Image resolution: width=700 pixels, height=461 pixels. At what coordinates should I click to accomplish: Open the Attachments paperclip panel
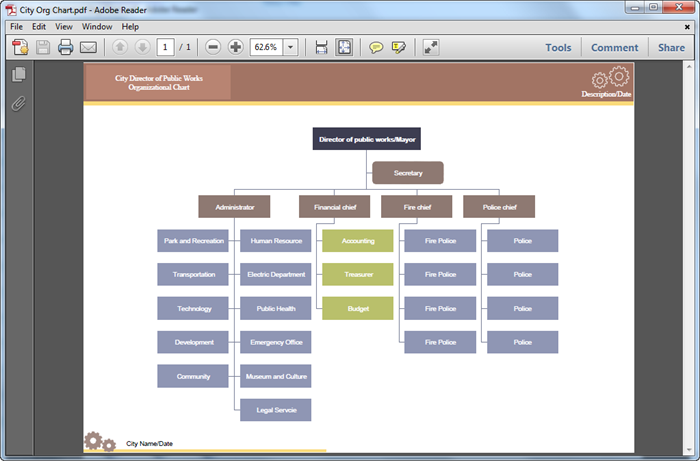(x=18, y=103)
